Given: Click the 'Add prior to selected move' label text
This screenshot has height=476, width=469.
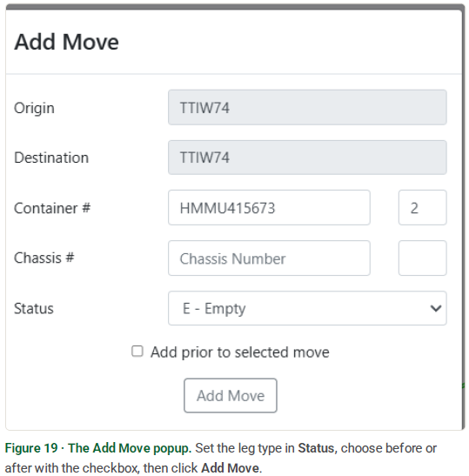Looking at the screenshot, I should 240,352.
